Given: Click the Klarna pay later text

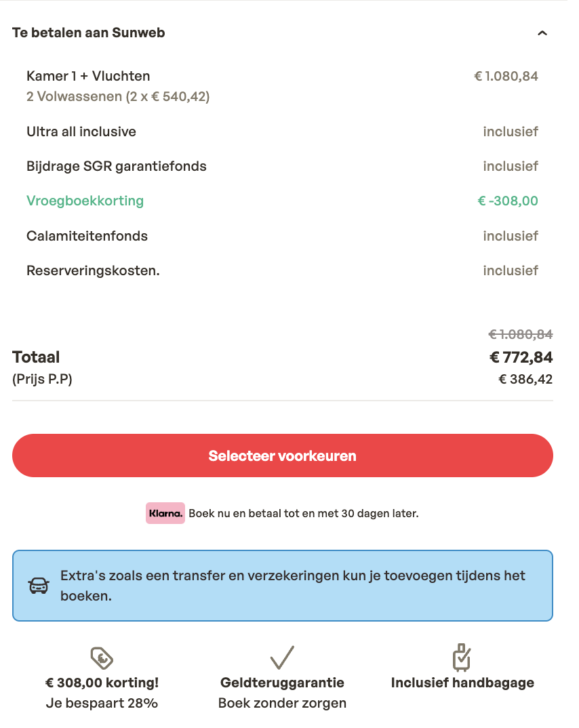Looking at the screenshot, I should coord(303,513).
